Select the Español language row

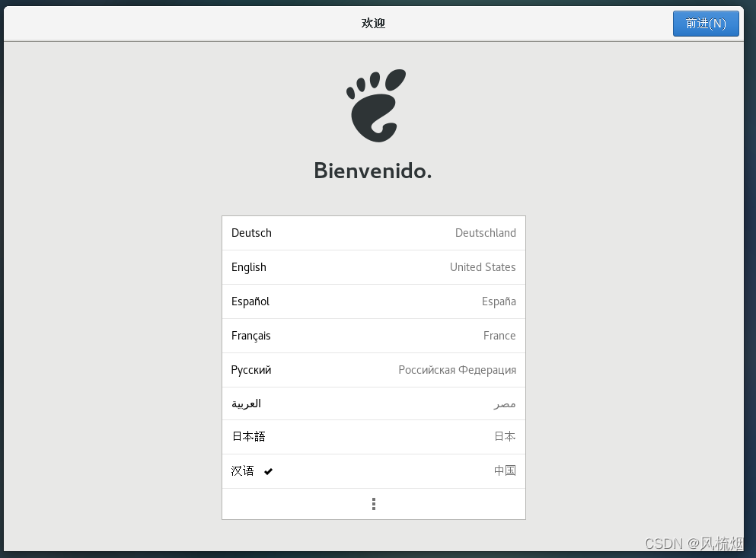click(x=374, y=301)
